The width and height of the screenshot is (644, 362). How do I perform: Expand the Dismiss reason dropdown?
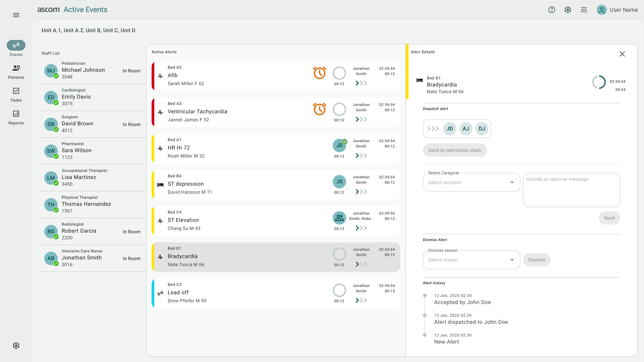click(x=471, y=260)
